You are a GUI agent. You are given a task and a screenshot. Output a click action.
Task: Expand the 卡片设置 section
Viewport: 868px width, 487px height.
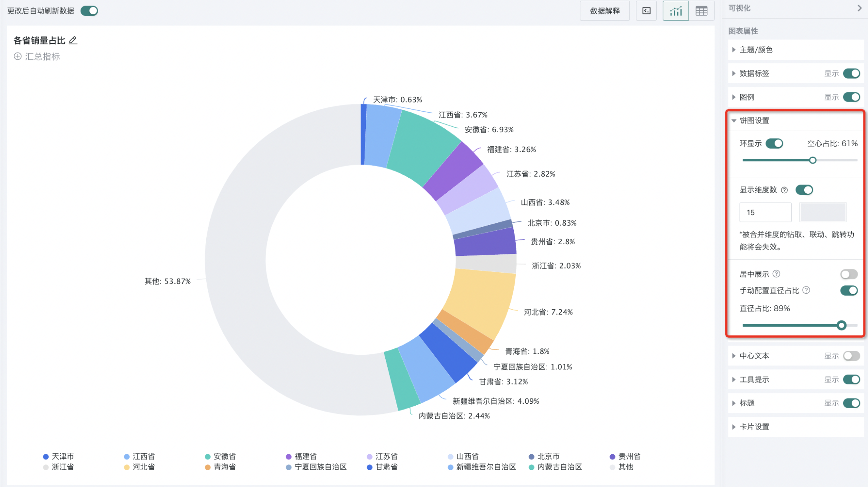795,426
